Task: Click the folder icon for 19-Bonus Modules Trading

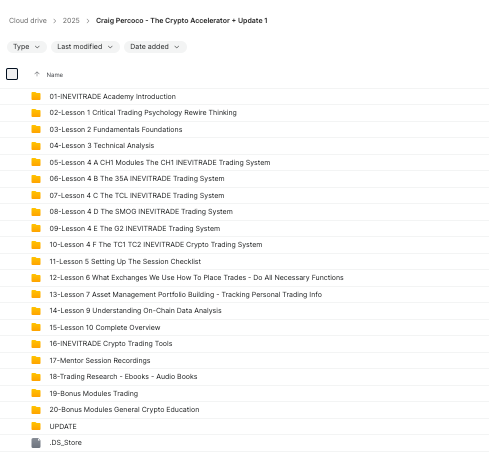Action: click(36, 393)
